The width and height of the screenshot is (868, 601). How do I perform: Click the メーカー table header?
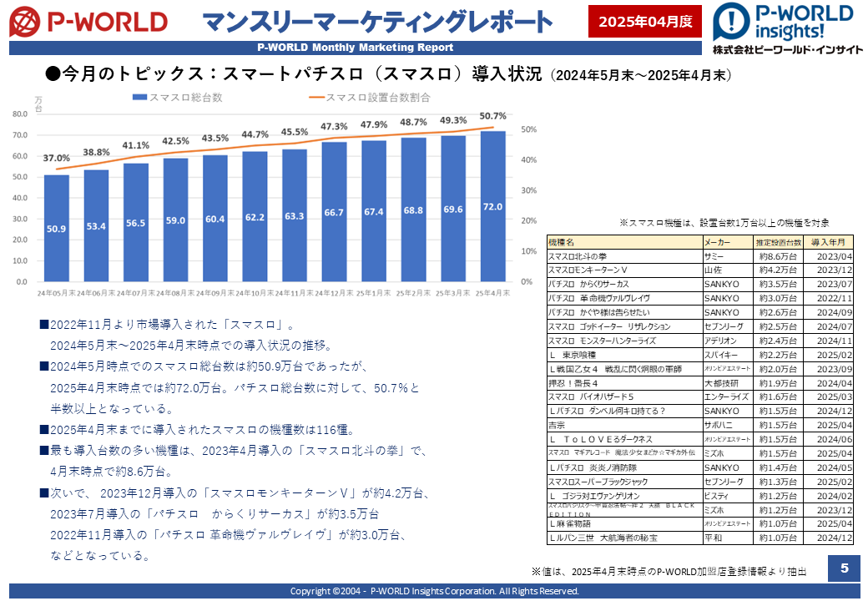[x=728, y=242]
